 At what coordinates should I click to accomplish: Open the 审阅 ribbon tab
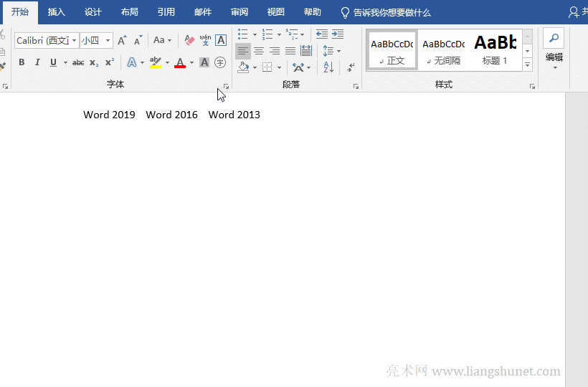pos(240,12)
